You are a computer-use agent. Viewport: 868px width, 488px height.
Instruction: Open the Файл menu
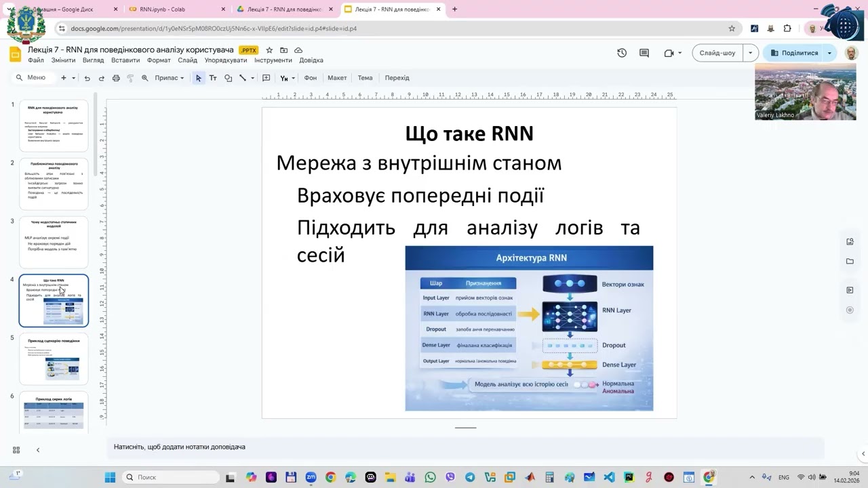click(x=36, y=60)
